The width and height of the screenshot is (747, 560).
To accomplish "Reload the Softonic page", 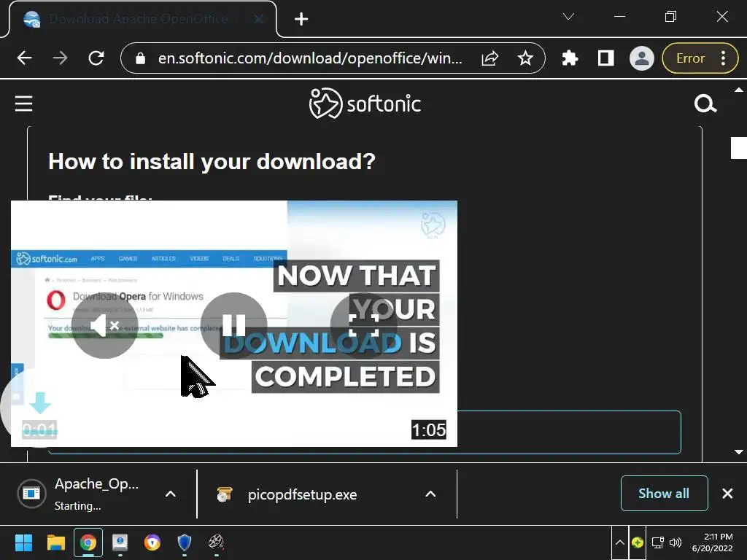I will pos(96,58).
